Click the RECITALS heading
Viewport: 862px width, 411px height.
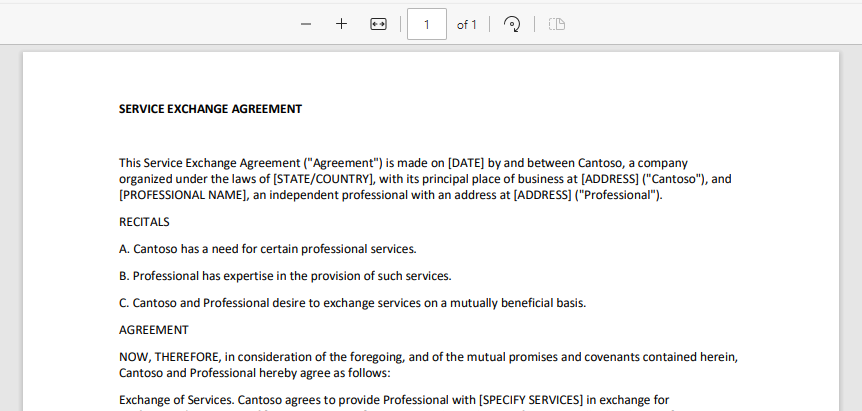click(144, 222)
